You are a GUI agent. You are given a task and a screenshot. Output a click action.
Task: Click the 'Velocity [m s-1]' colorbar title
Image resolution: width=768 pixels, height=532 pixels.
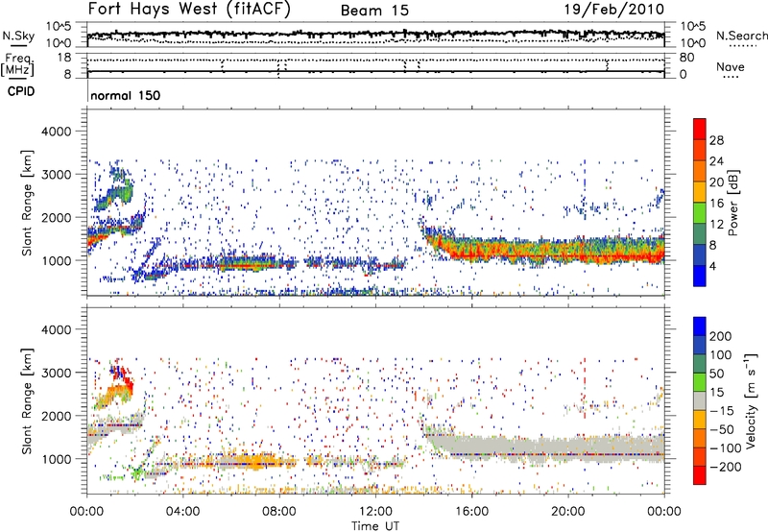(751, 400)
